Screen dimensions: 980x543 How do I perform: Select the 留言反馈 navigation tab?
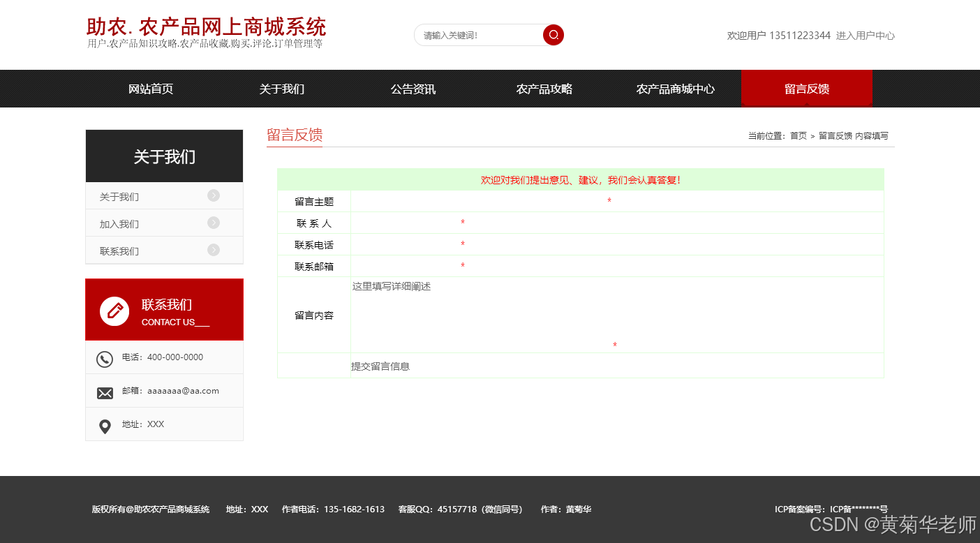coord(807,89)
